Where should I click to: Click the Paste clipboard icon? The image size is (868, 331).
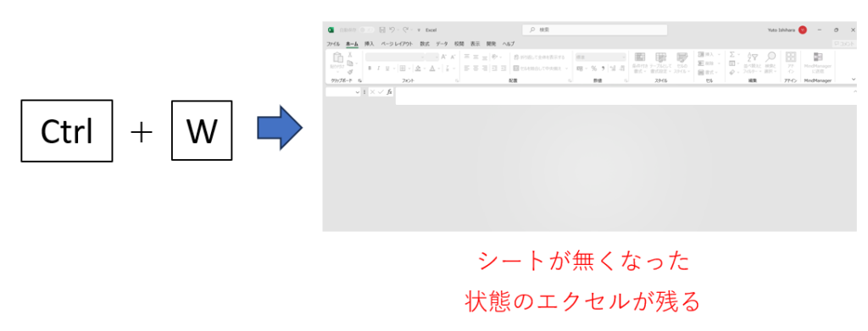pos(337,58)
